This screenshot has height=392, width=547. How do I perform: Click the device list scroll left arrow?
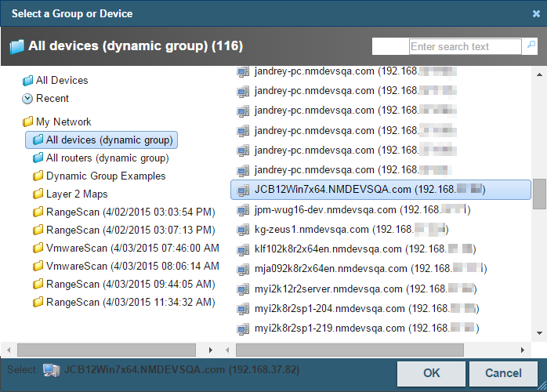click(x=227, y=350)
